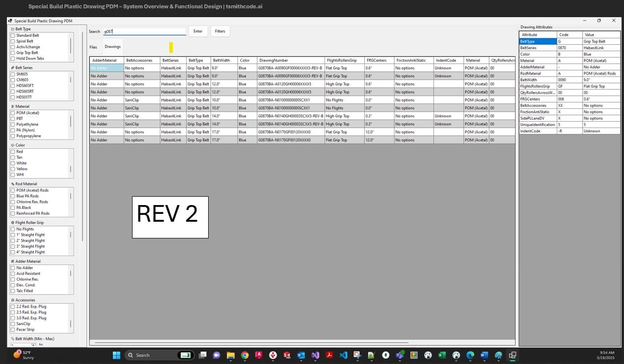Viewport: 624px width, 364px height.
Task: Switch to the Drawings tab
Action: (x=112, y=47)
